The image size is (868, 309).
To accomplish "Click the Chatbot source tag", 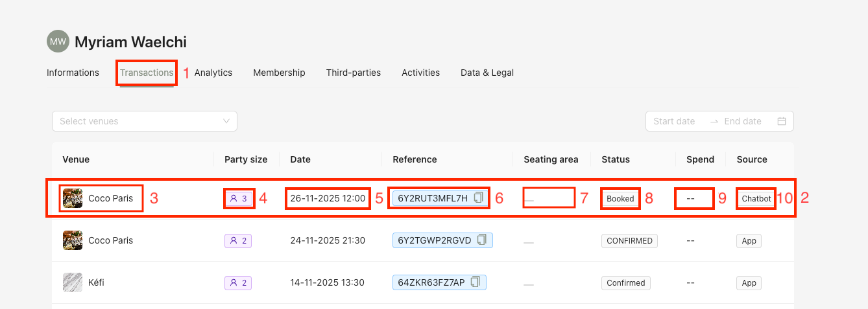I will click(756, 199).
